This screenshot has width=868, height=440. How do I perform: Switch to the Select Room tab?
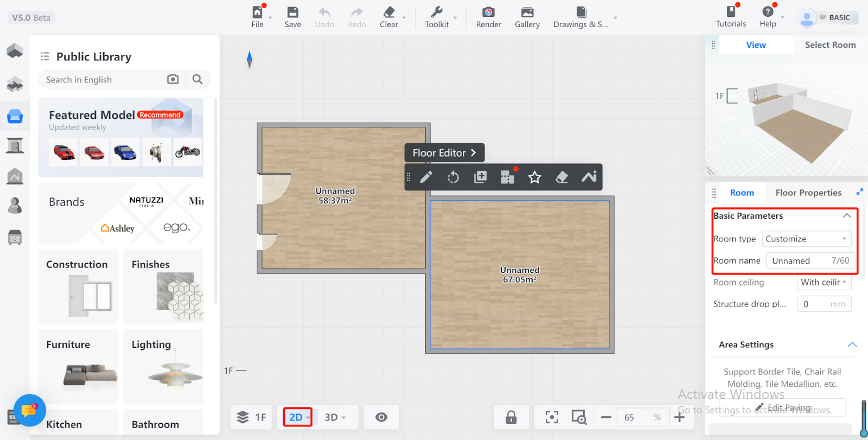coord(830,45)
